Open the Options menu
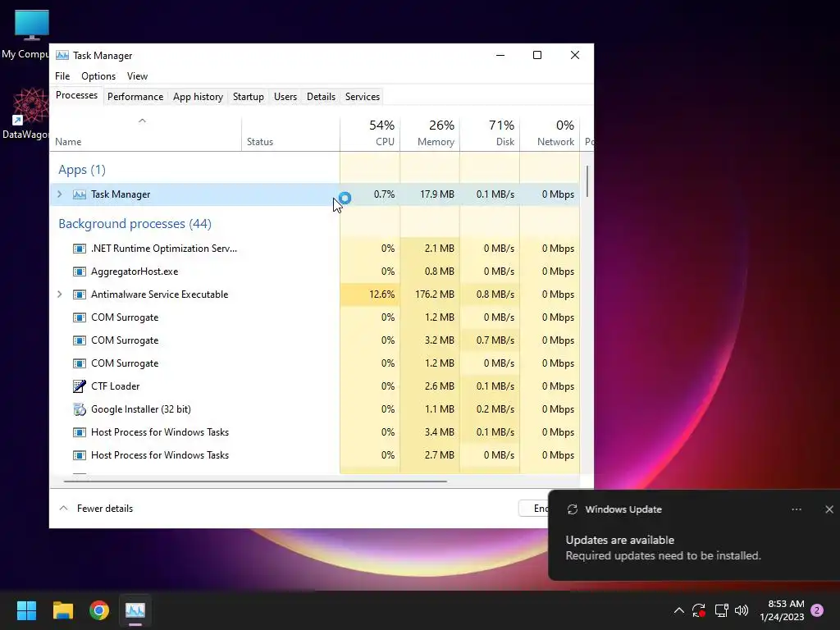Viewport: 840px width, 630px height. pos(98,76)
